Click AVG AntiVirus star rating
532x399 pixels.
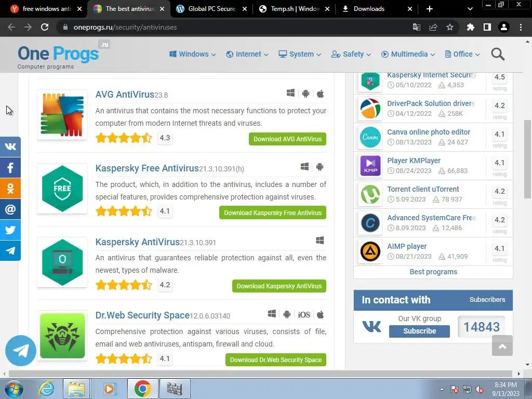pyautogui.click(x=124, y=138)
